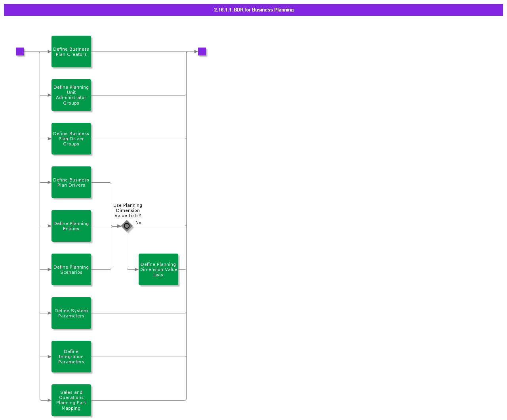This screenshot has height=420, width=507.
Task: Open the Define Planning Entities step
Action: (x=71, y=226)
